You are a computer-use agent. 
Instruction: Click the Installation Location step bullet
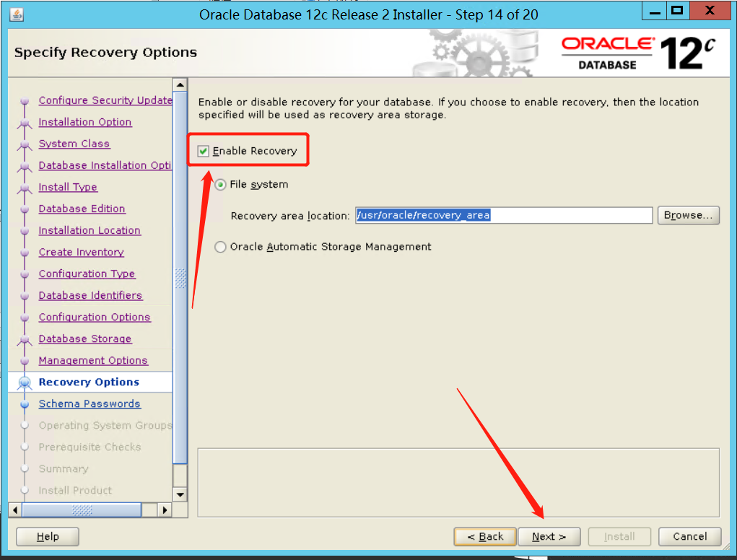click(25, 231)
